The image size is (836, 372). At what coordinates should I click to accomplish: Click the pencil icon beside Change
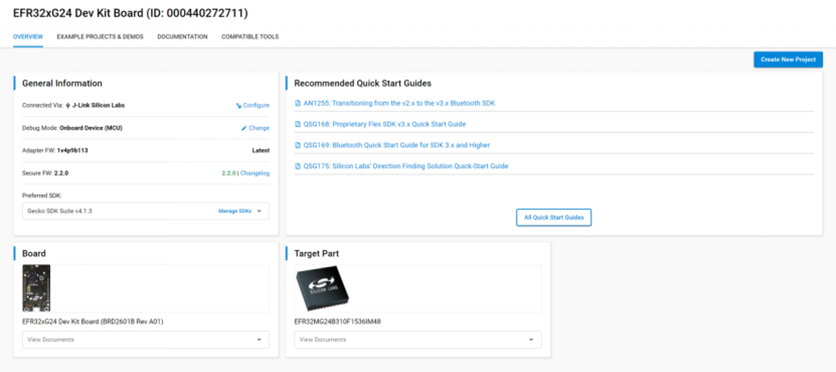click(x=244, y=128)
